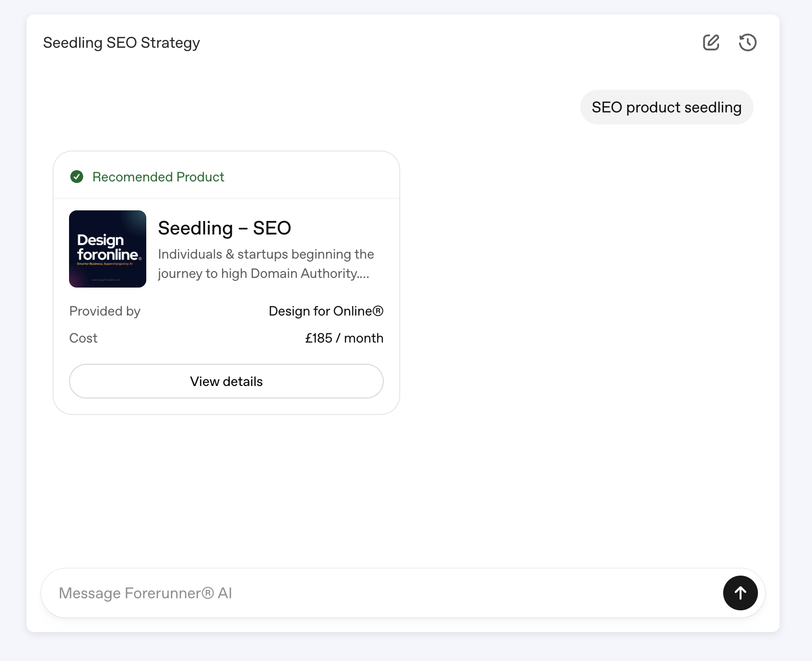812x661 pixels.
Task: Click the orange tagline inside the logo
Action: point(105,264)
